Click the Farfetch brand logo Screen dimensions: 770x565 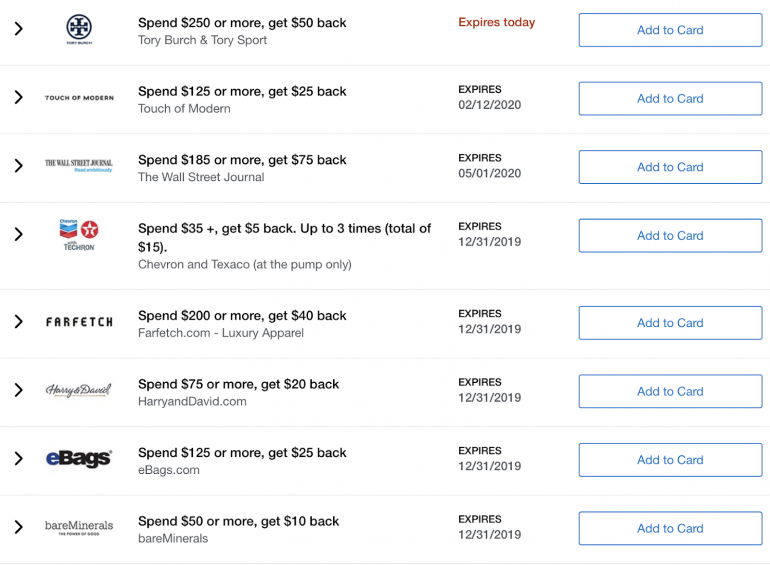[79, 322]
